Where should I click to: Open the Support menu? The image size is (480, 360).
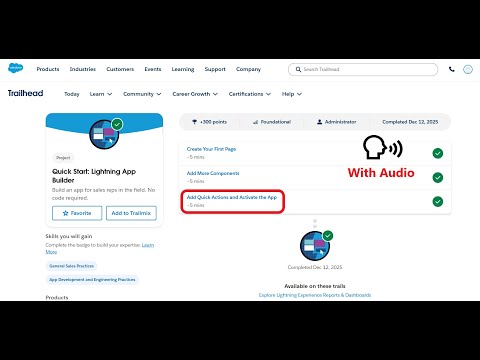215,69
